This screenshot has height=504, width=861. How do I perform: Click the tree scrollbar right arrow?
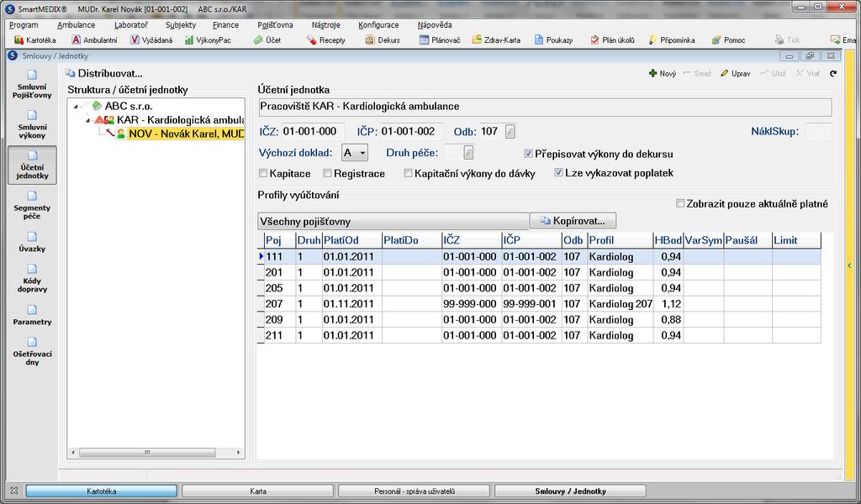coord(238,453)
